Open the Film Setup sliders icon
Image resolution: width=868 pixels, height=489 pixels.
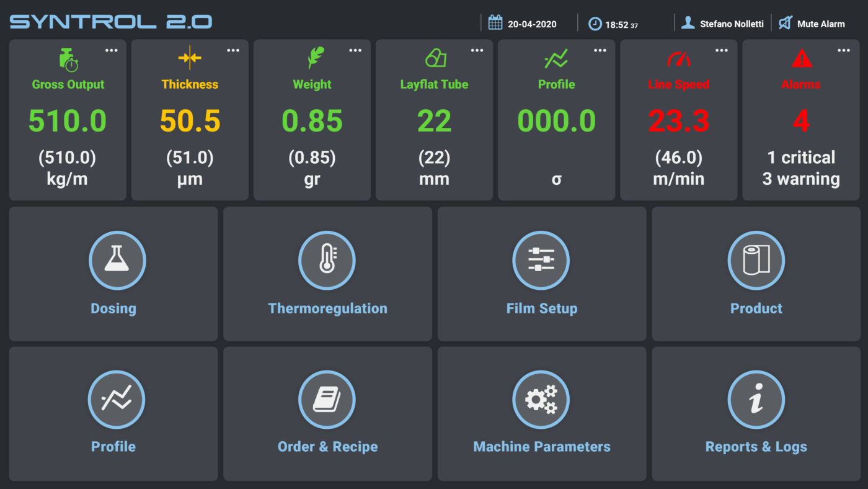tap(541, 261)
